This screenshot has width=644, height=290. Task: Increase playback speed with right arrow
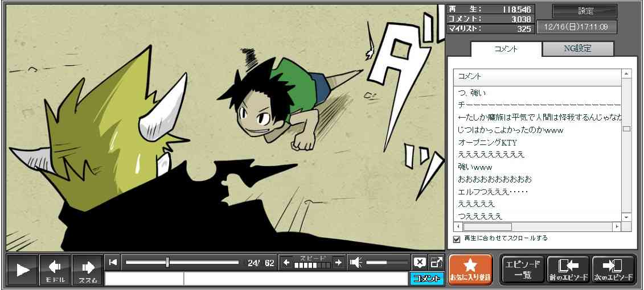click(338, 262)
